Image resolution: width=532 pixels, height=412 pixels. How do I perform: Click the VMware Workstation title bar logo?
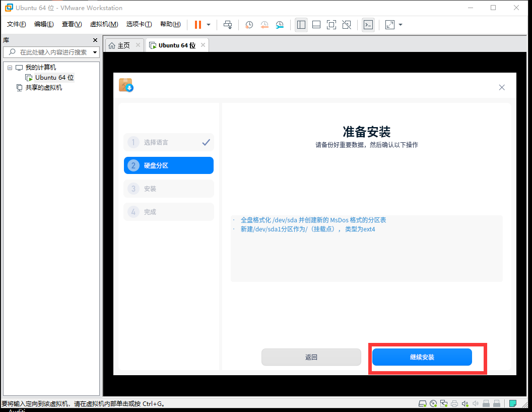9,8
